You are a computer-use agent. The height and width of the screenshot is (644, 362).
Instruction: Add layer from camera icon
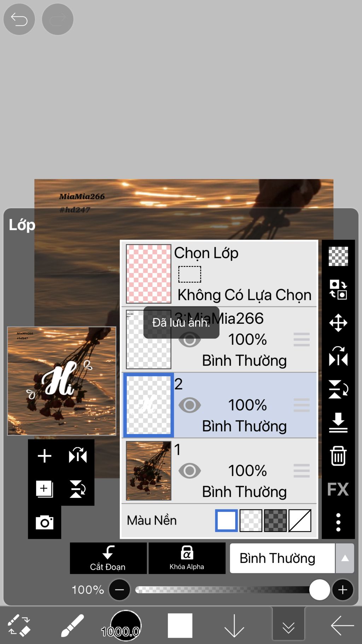point(45,522)
